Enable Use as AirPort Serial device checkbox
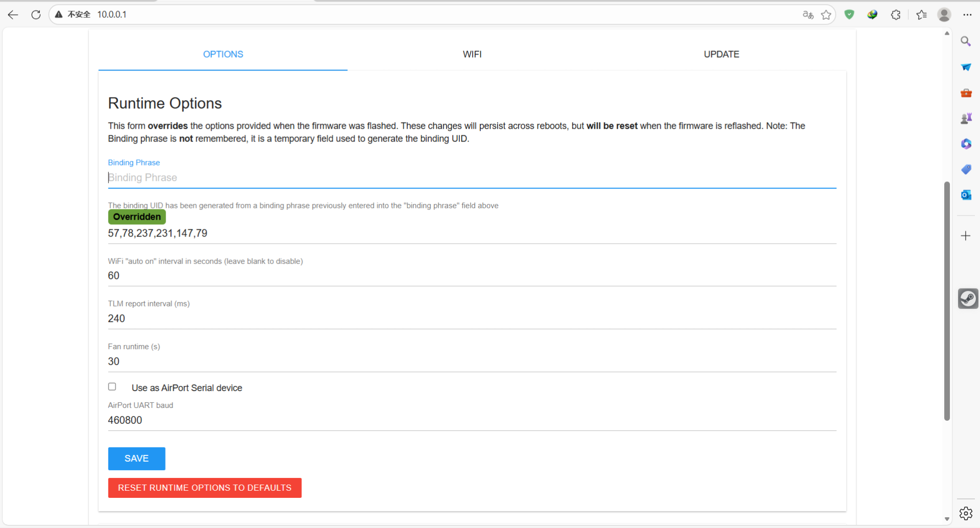This screenshot has width=980, height=528. click(112, 387)
